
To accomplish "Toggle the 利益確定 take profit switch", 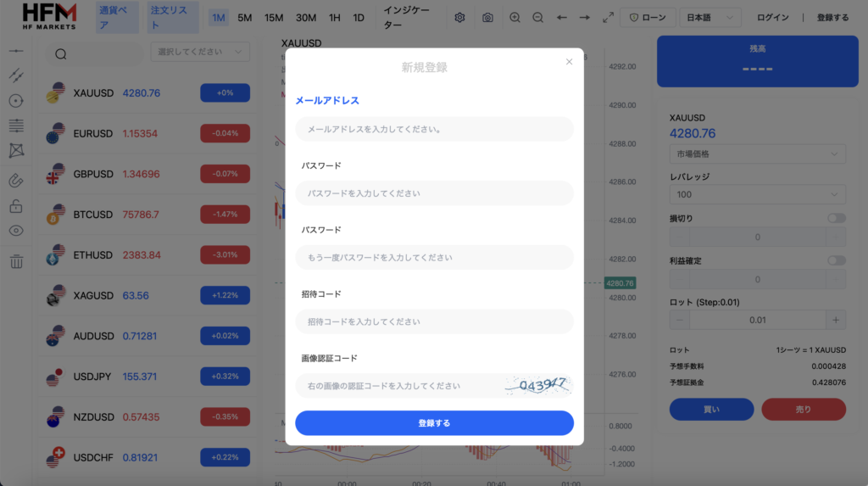I will (837, 260).
